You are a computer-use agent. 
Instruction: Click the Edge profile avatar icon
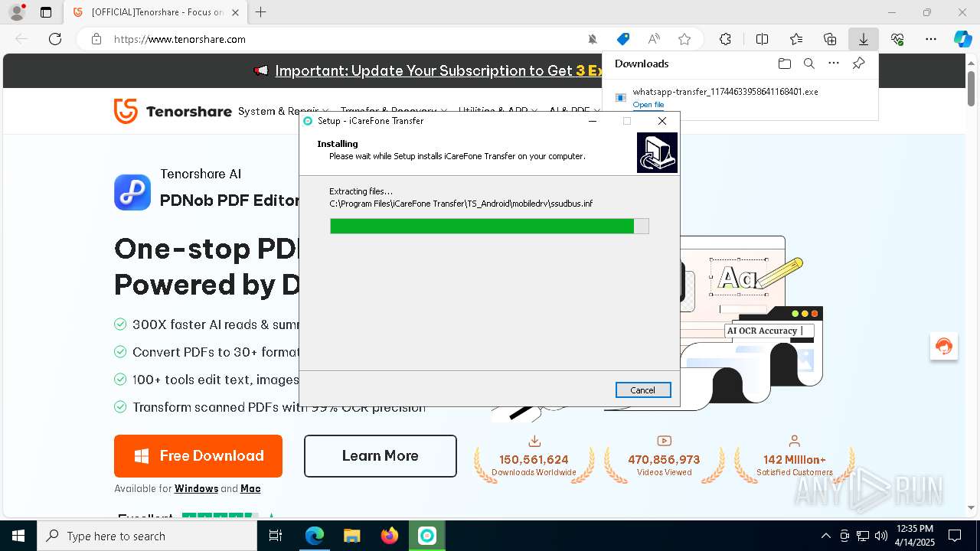17,12
